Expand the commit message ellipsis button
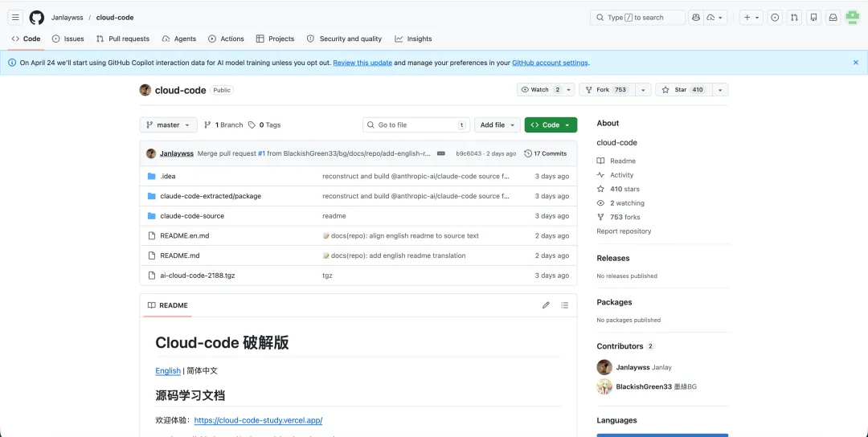The height and width of the screenshot is (437, 868). point(440,153)
